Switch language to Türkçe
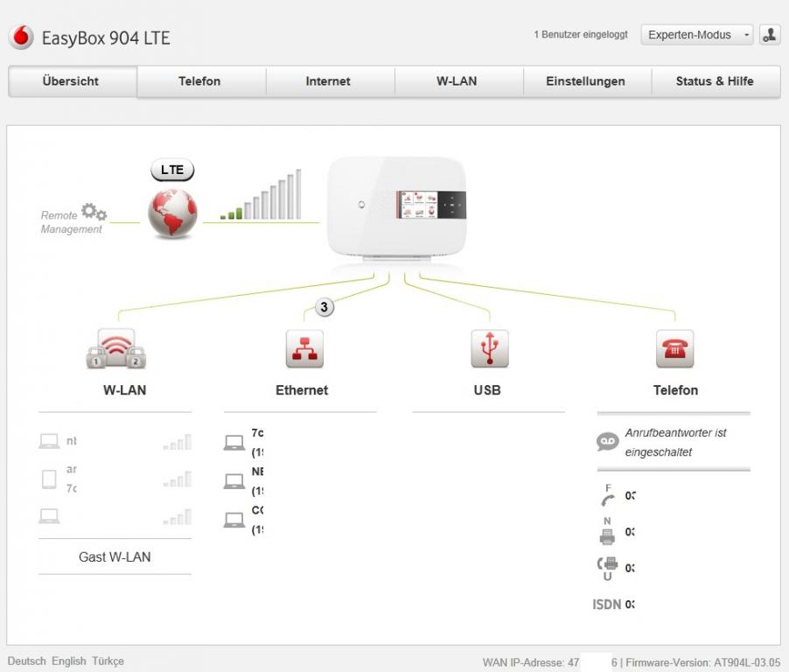 (108, 661)
